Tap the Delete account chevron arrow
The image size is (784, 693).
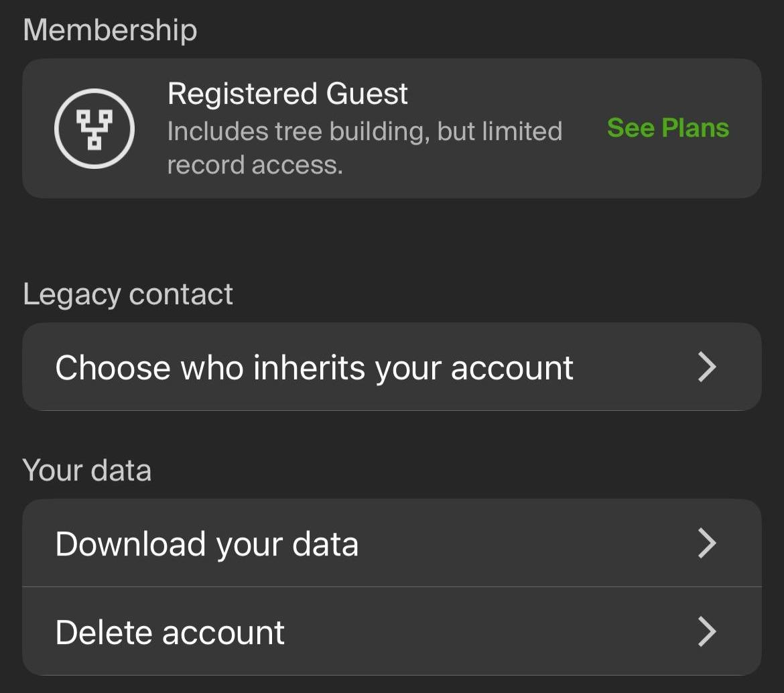(707, 632)
